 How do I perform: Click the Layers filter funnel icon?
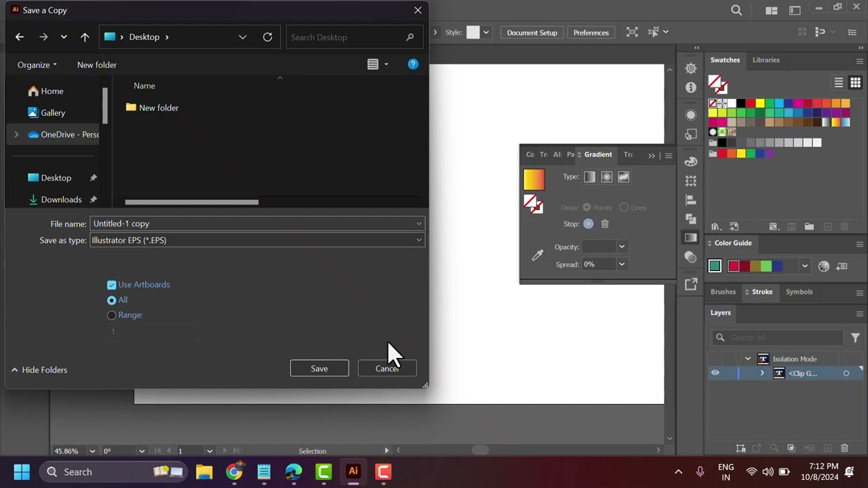click(856, 338)
